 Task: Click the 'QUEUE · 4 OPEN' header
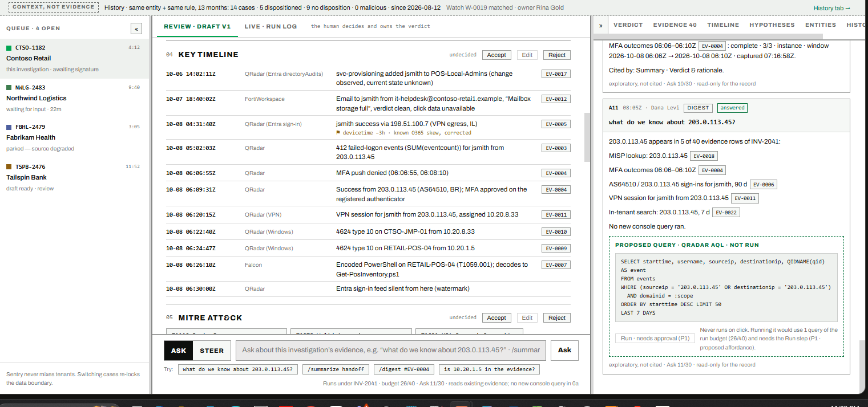pos(33,29)
